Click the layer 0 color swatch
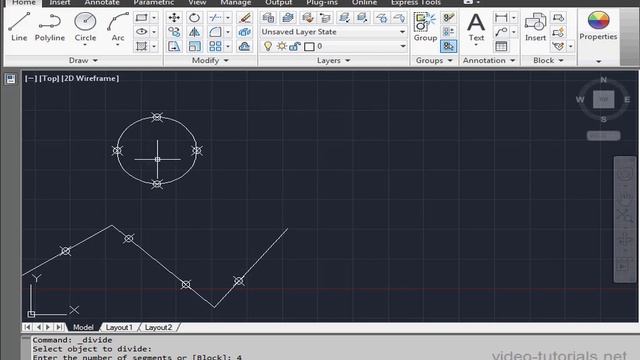This screenshot has height=360, width=640. coord(309,47)
